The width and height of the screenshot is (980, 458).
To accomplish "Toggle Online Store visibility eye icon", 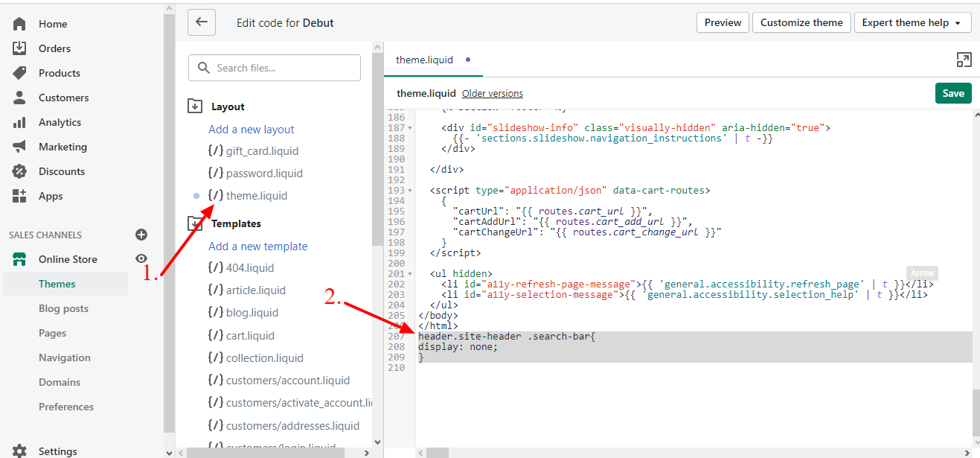I will tap(141, 258).
